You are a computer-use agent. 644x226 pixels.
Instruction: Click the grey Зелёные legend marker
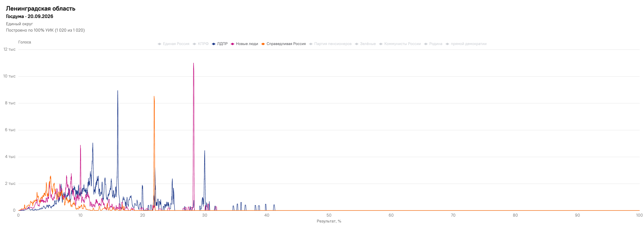357,44
